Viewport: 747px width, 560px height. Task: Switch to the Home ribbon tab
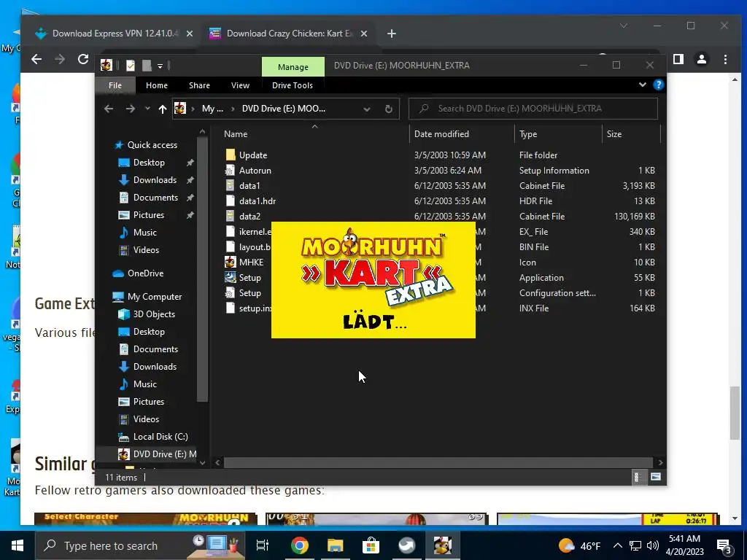point(157,85)
